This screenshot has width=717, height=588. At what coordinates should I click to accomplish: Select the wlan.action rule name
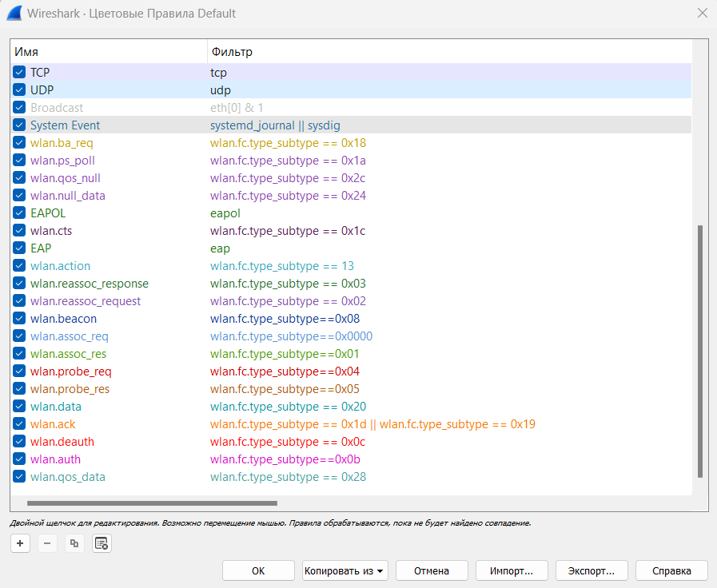click(61, 266)
